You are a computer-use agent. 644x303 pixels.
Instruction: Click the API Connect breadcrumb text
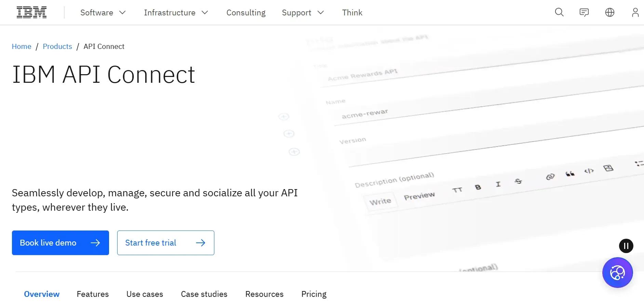(x=104, y=47)
